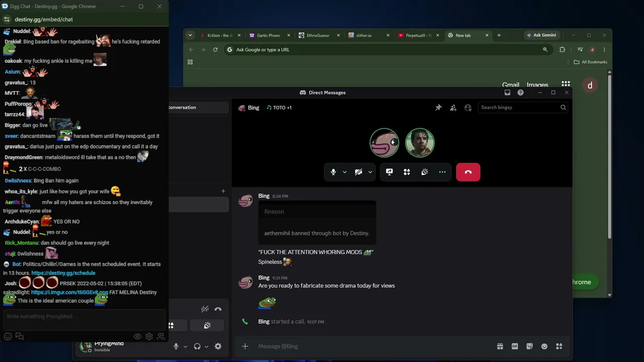644x362 pixels.
Task: Open soundboard button in the voice panel
Action: coord(207,326)
